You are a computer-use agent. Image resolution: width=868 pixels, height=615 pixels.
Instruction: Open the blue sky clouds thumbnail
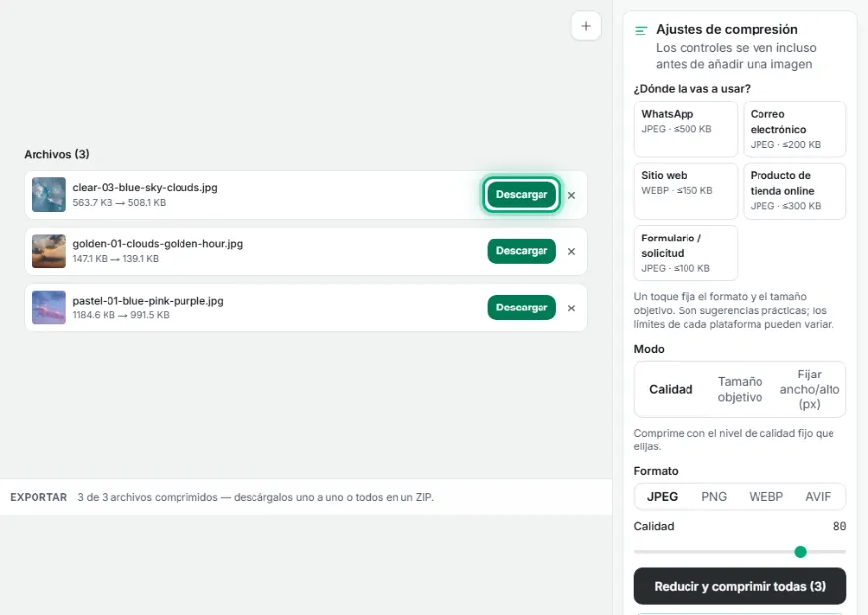point(48,195)
